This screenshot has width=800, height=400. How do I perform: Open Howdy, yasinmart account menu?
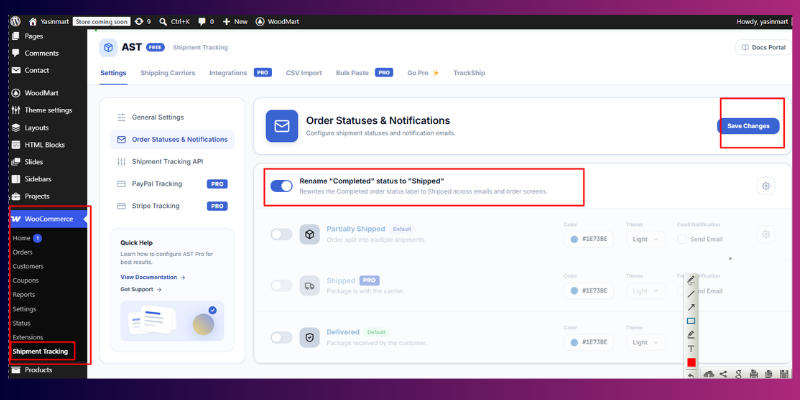762,21
